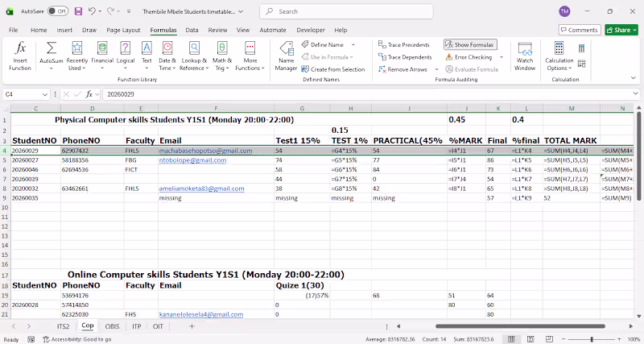Open the ameliamoketa83@gmail.com email link
This screenshot has width=644, height=344.
[x=202, y=189]
